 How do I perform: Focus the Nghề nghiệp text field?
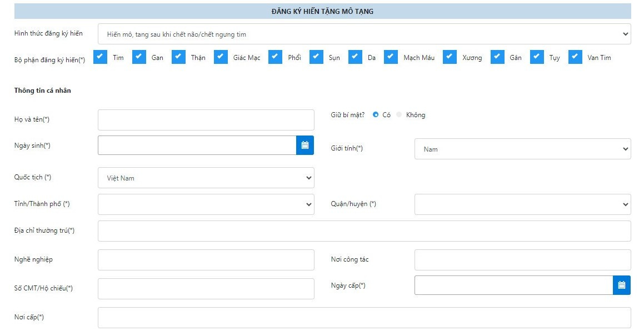coord(206,260)
